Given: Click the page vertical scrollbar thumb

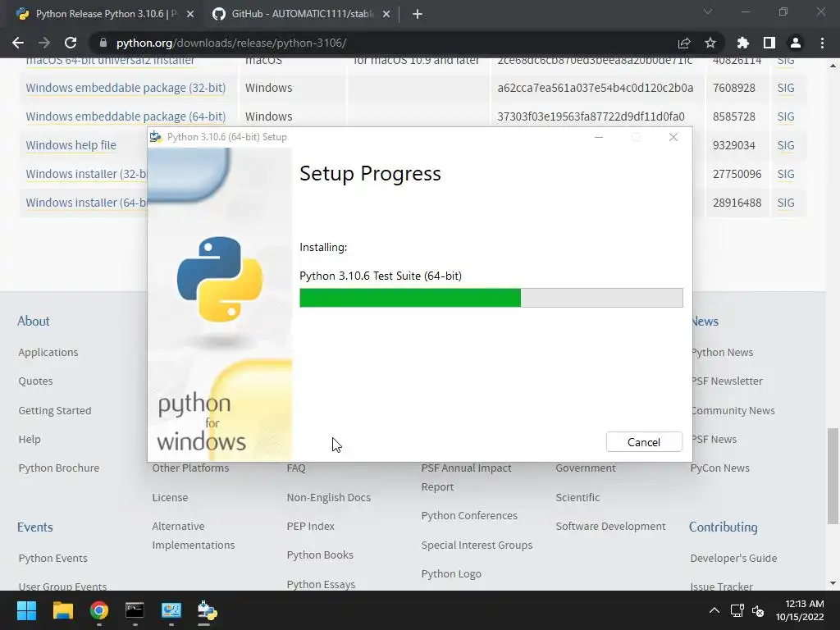Looking at the screenshot, I should [x=833, y=476].
